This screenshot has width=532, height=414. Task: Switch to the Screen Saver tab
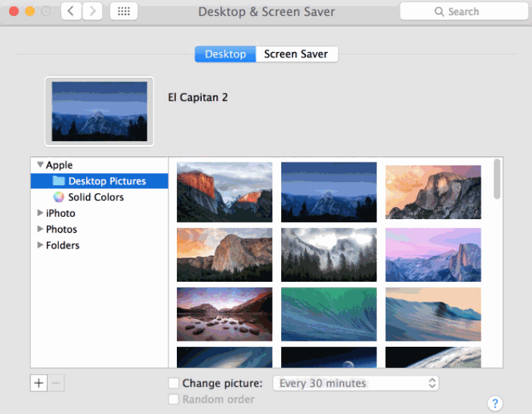coord(296,54)
